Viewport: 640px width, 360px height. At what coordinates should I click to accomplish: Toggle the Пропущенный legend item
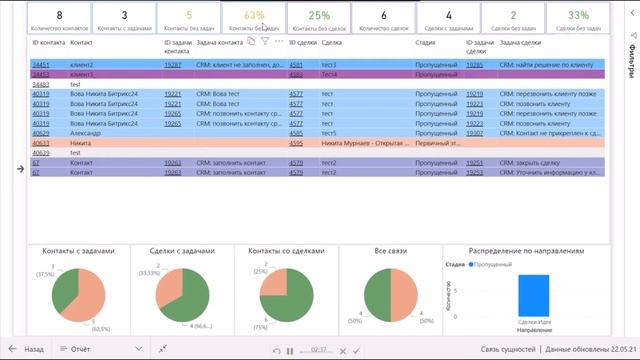coord(490,264)
